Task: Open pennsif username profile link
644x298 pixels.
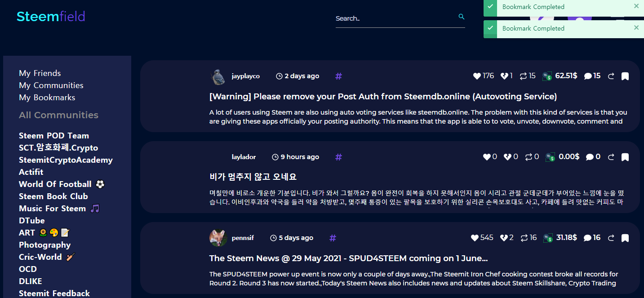Action: pyautogui.click(x=243, y=238)
